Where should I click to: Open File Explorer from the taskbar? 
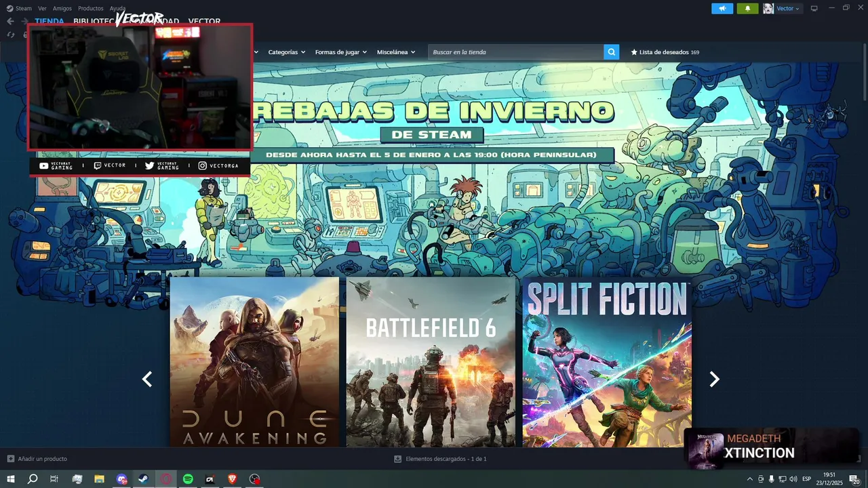[x=99, y=479]
